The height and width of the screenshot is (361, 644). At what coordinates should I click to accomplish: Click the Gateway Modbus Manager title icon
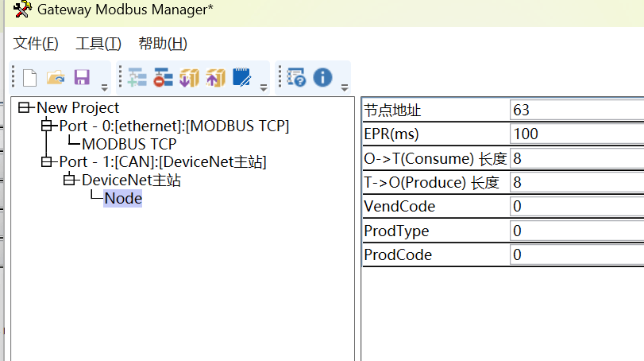(x=21, y=9)
